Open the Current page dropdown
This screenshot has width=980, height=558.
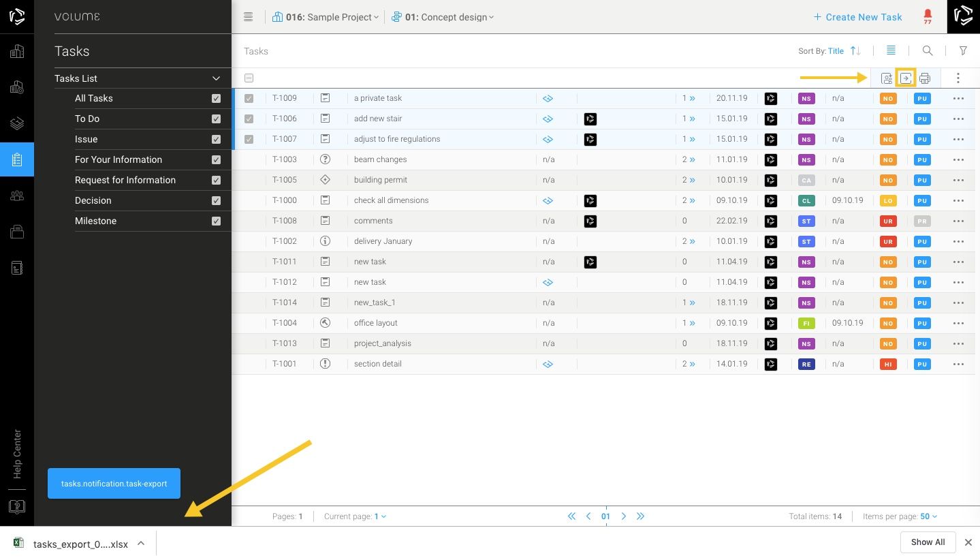coord(380,516)
